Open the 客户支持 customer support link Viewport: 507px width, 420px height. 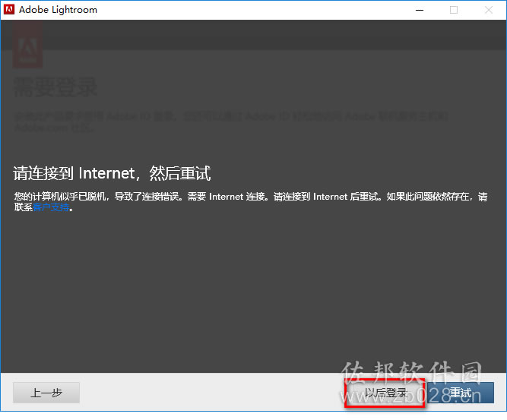(x=51, y=207)
